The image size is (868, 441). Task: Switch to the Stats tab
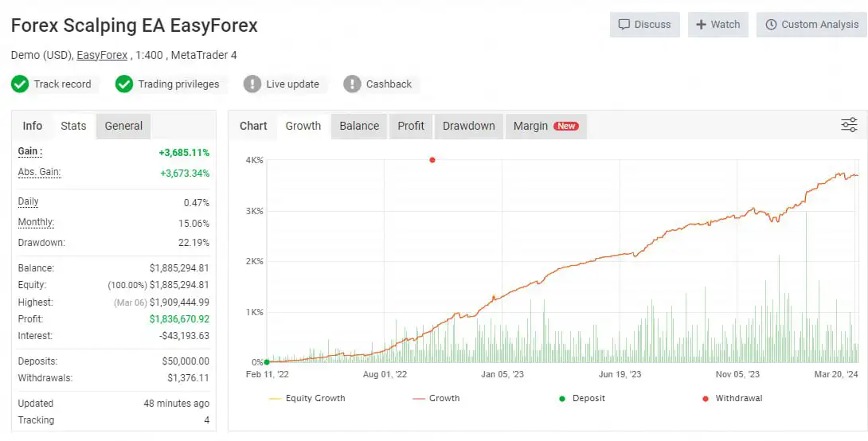tap(73, 126)
